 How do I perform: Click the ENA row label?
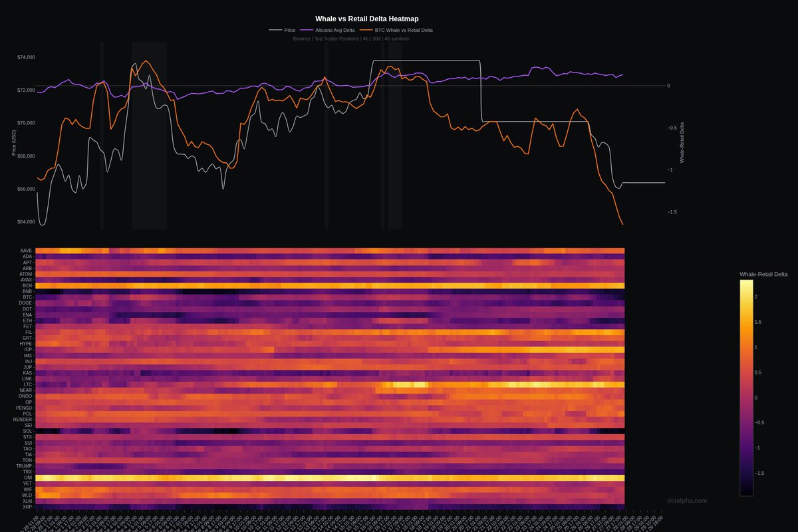(27, 315)
